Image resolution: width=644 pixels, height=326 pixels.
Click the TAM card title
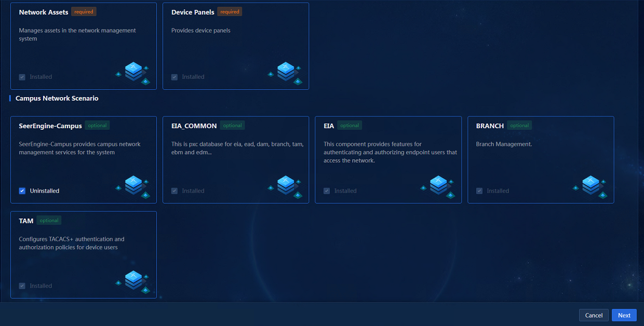tap(26, 221)
